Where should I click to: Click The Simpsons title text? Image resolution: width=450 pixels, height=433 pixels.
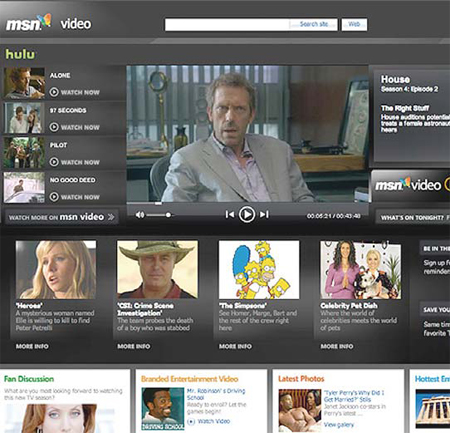click(243, 305)
